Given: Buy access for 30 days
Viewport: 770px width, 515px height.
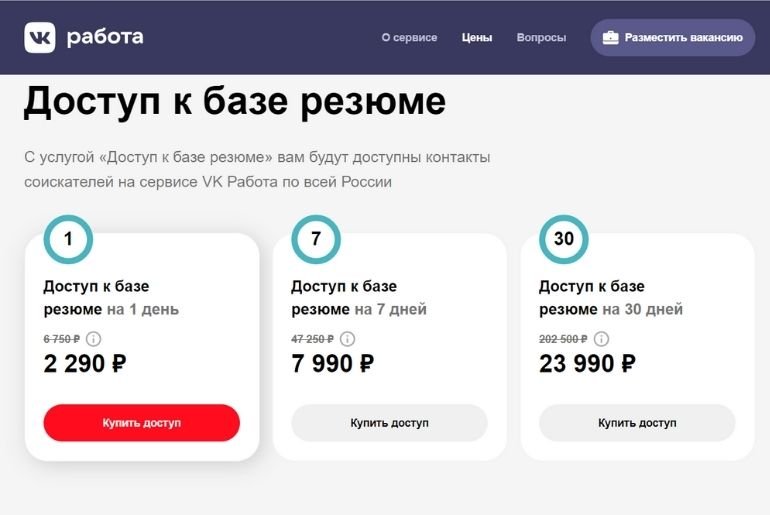Looking at the screenshot, I should click(x=637, y=423).
